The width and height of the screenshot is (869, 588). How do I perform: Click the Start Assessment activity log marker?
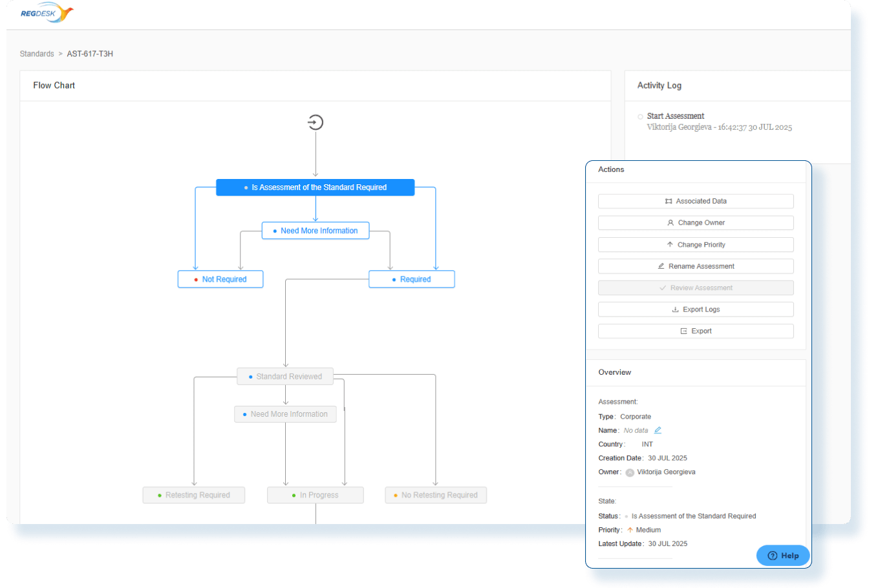tap(640, 117)
